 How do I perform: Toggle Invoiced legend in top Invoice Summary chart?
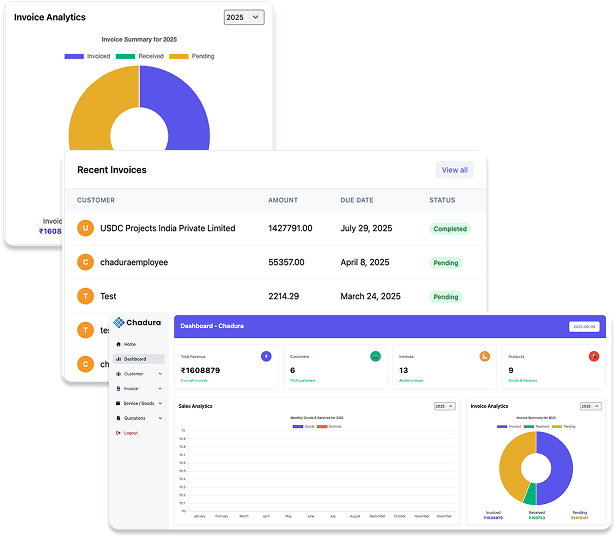pyautogui.click(x=88, y=56)
